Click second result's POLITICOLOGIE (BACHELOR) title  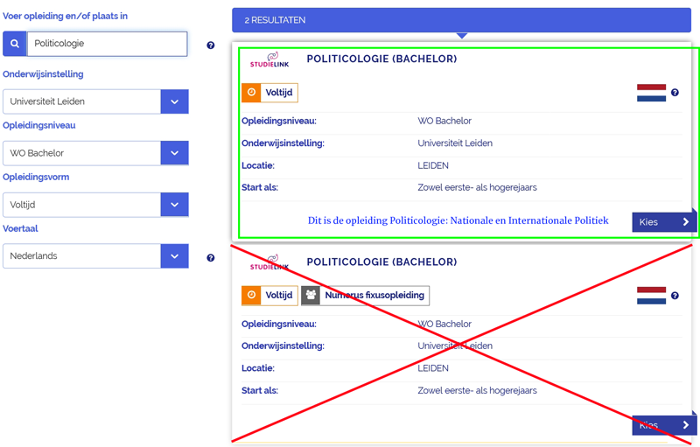[x=382, y=262]
